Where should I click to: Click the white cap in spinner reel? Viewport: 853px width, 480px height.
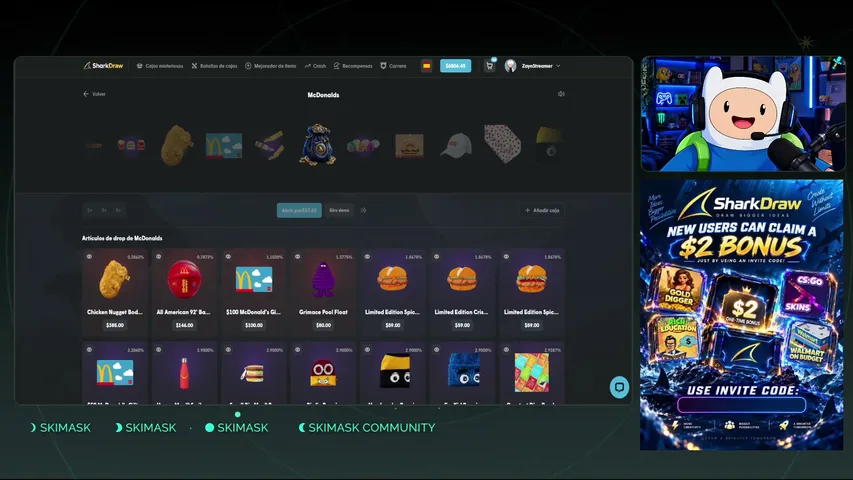[x=456, y=145]
